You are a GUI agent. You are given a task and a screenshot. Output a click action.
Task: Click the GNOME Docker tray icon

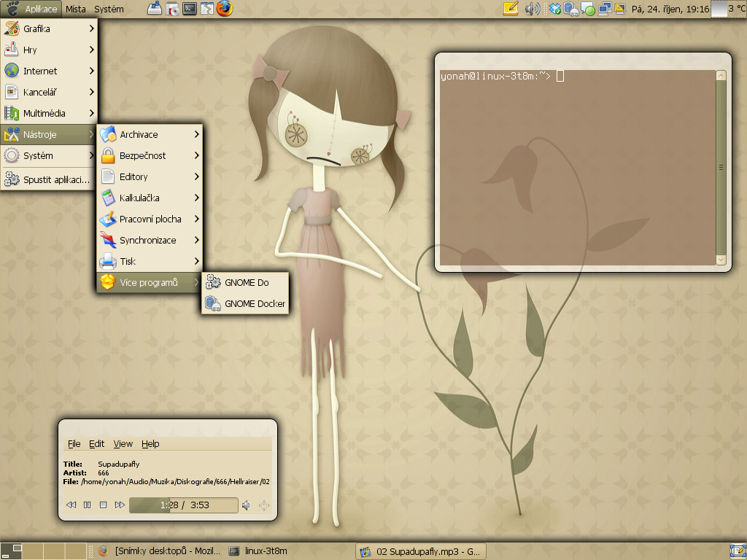point(570,9)
